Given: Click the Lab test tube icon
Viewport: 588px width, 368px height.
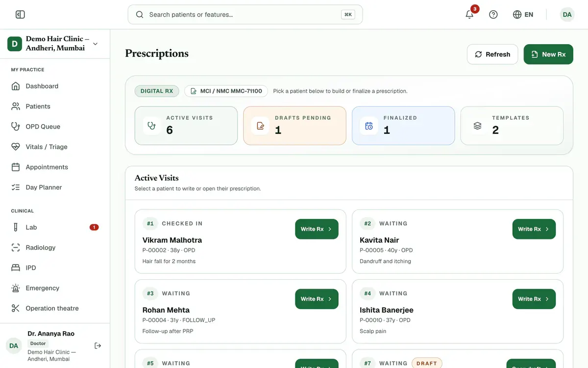Looking at the screenshot, I should [x=16, y=228].
